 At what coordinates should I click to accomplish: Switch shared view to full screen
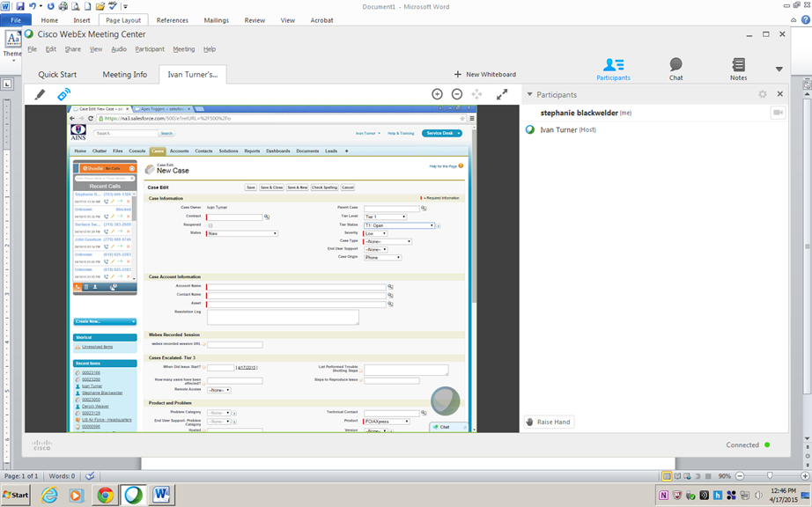click(x=502, y=94)
